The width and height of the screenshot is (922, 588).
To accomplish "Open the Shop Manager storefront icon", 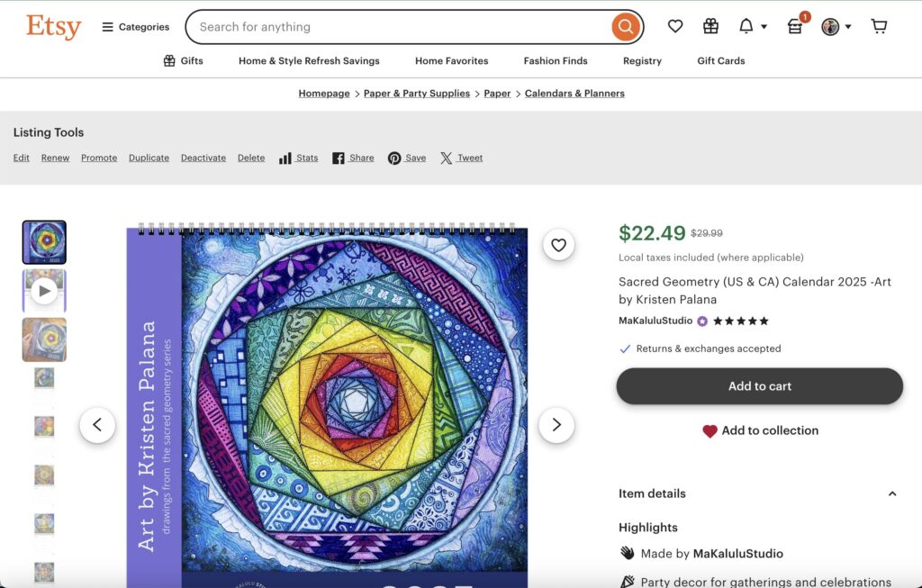I will click(x=795, y=27).
